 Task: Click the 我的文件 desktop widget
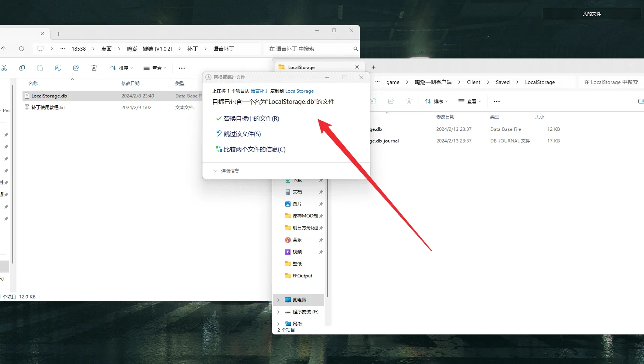592,13
